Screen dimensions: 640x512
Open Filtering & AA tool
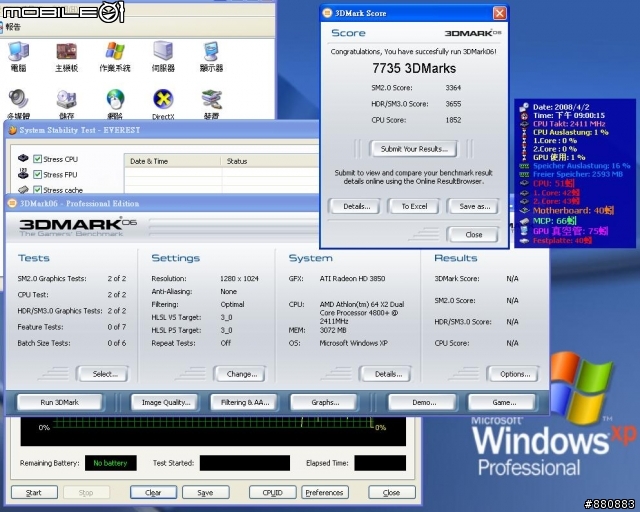245,403
